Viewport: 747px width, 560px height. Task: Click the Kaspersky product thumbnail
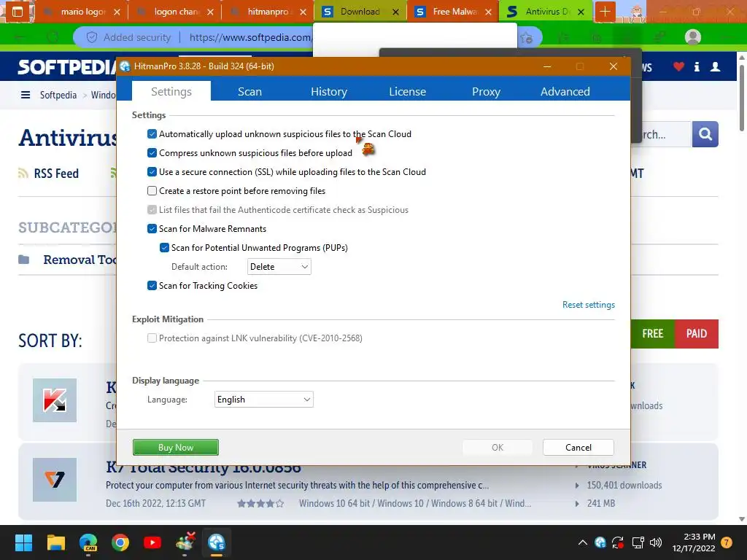coord(55,400)
